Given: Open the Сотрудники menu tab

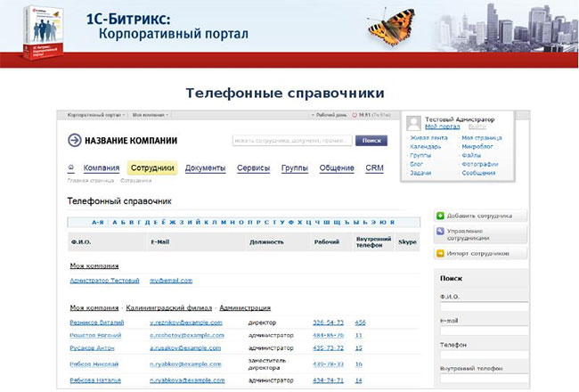Looking at the screenshot, I should click(152, 167).
